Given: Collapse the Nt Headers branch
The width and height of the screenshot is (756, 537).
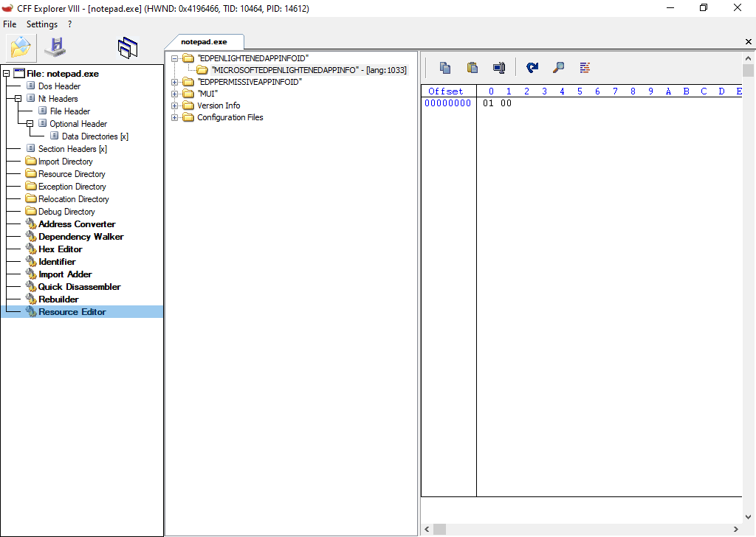Looking at the screenshot, I should [x=18, y=99].
